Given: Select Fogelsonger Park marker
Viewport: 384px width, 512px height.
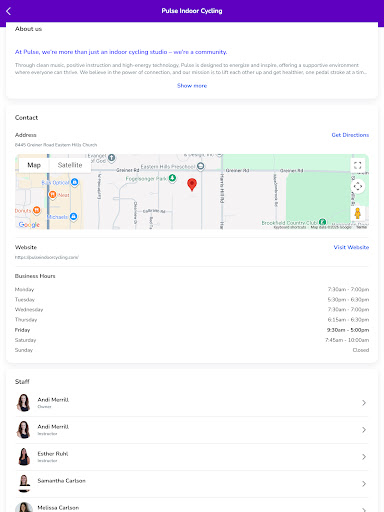Looking at the screenshot, I should click(172, 178).
